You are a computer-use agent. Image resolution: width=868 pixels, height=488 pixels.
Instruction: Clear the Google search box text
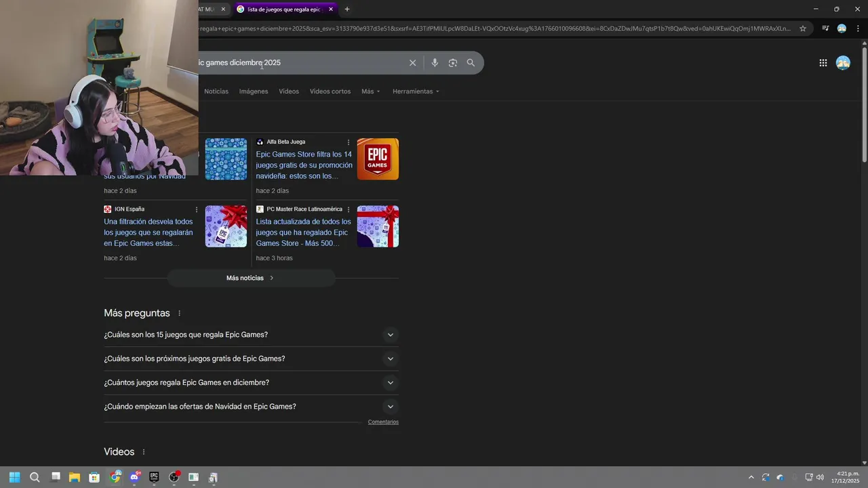tap(412, 63)
